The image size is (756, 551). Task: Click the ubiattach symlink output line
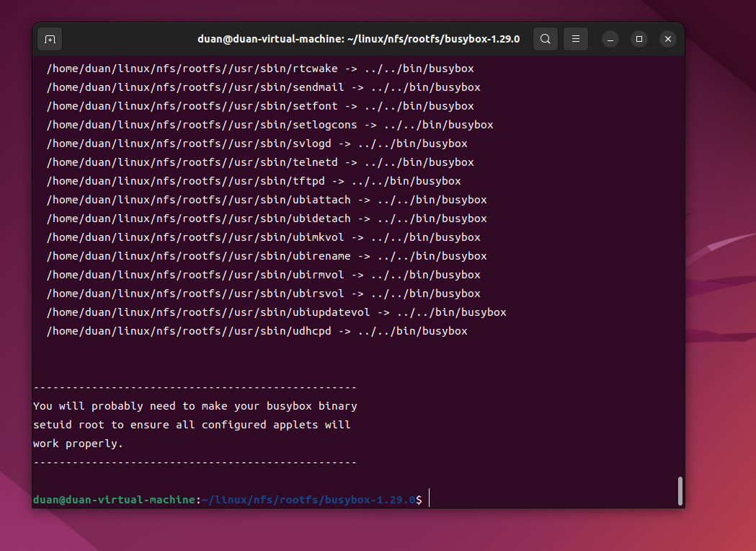(267, 200)
